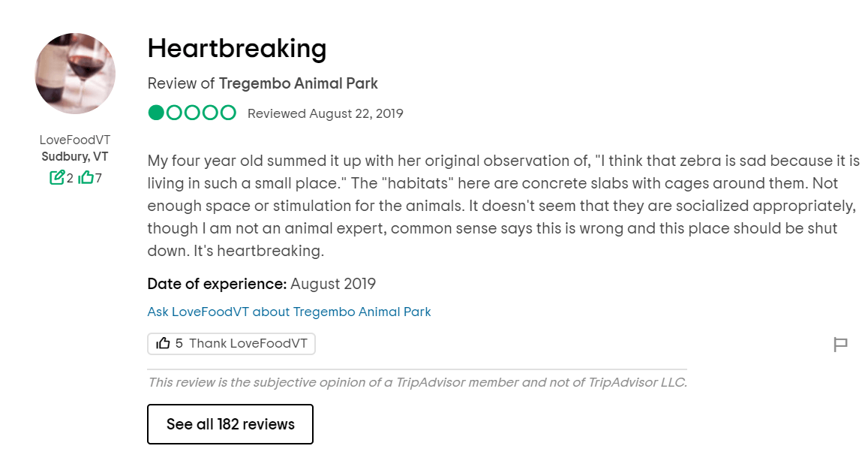The image size is (868, 464).
Task: Open Ask LoveFoodVT about Tregembo Animal Park
Action: click(x=289, y=312)
